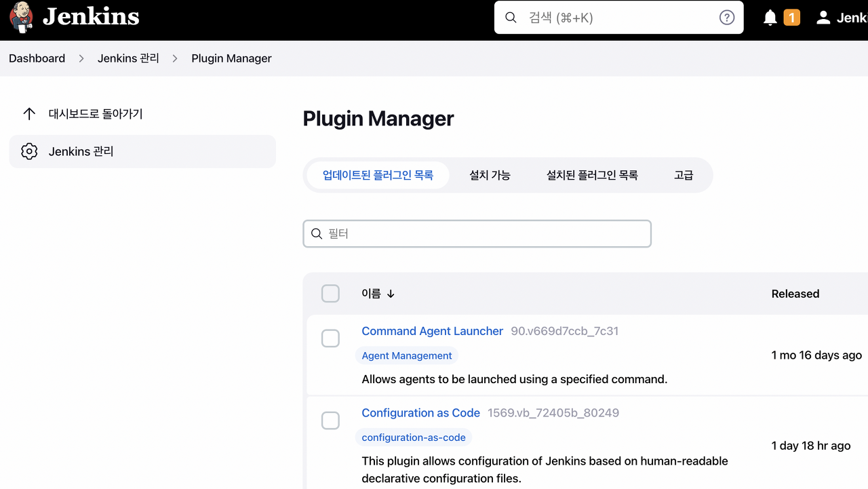Check the Configuration as Code checkbox

tap(330, 420)
